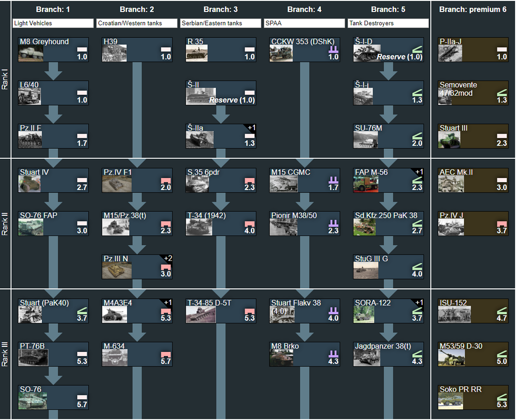This screenshot has width=516, height=420.
Task: Click the Light Vehicles branch name field
Action: coord(52,23)
